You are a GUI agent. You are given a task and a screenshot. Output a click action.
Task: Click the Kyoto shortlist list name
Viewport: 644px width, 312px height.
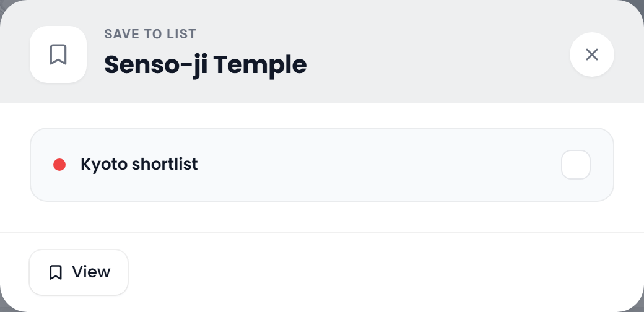tap(139, 164)
